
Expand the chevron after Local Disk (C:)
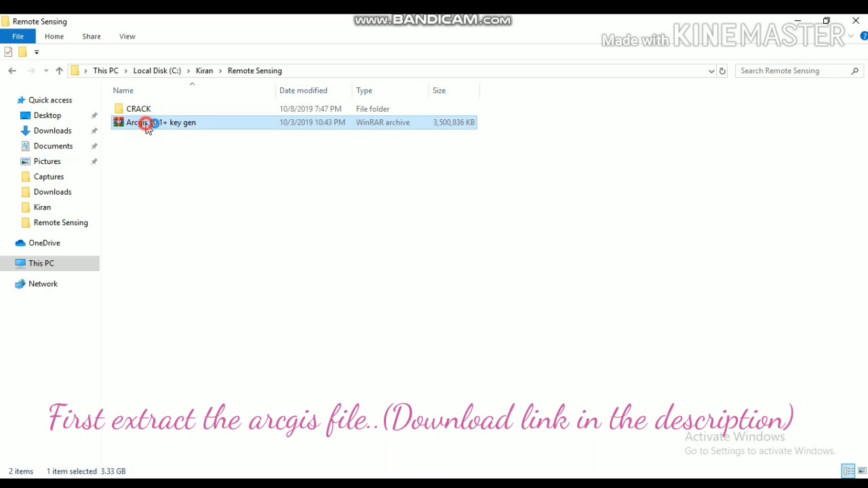click(189, 70)
